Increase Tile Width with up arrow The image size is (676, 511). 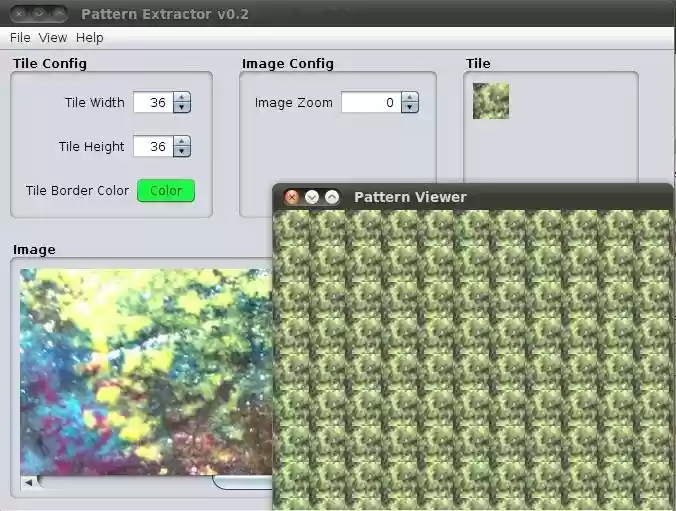(182, 97)
